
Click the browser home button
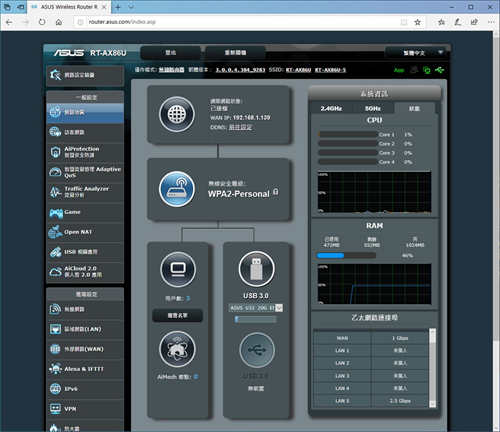click(59, 22)
